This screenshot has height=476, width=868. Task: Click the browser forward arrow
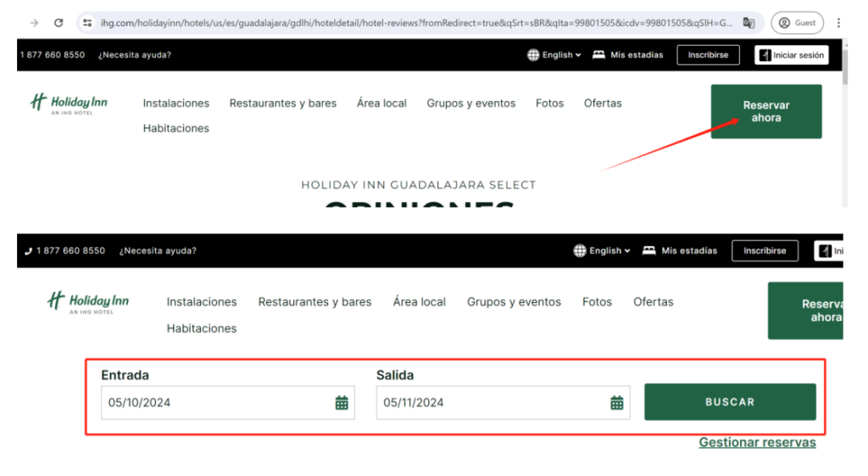(34, 23)
